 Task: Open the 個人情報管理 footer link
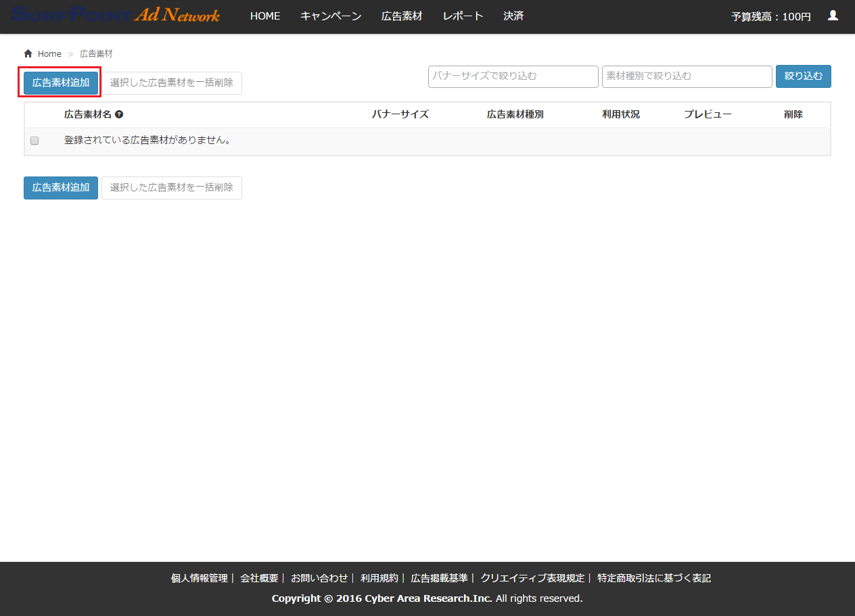tap(199, 578)
